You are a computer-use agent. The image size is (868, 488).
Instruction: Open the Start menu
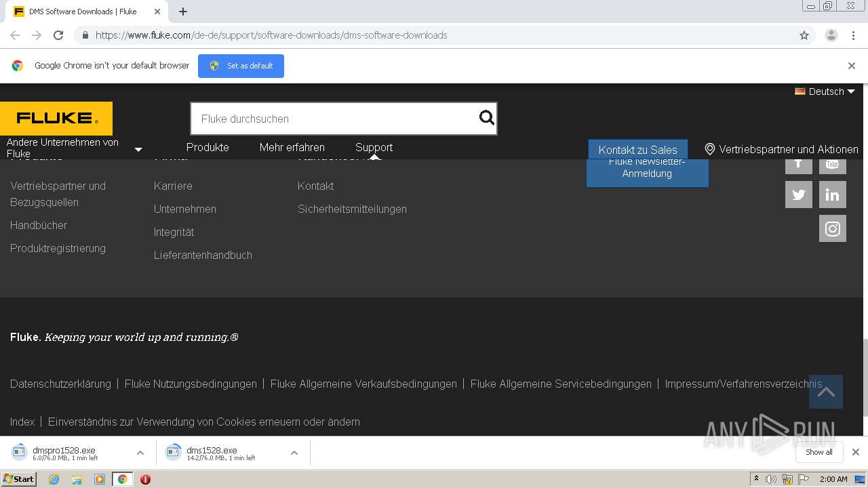[x=18, y=479]
